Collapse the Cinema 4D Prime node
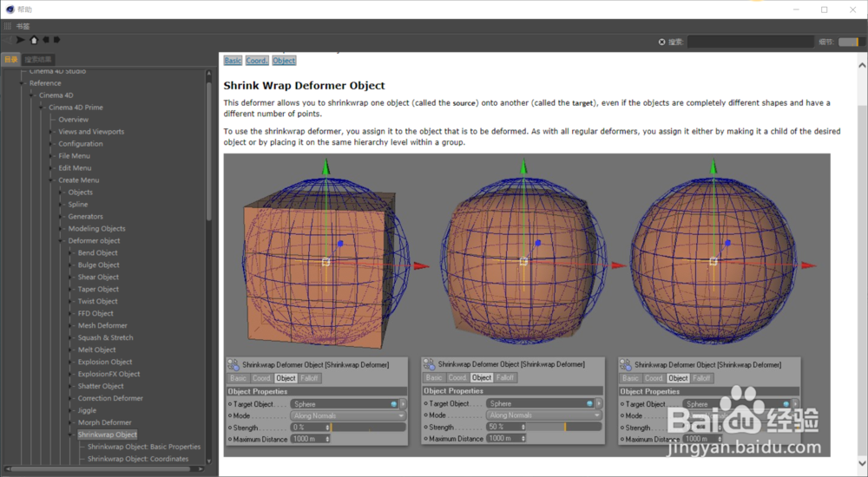This screenshot has height=477, width=868. point(42,108)
